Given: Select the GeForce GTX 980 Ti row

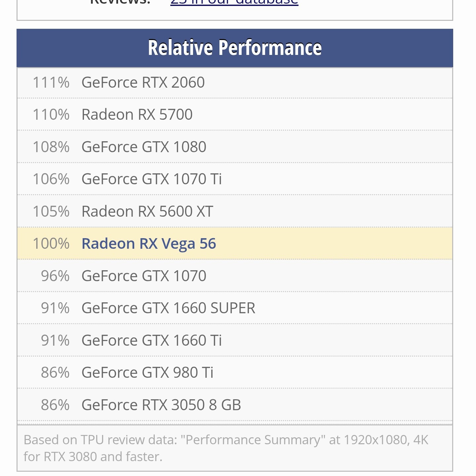Looking at the screenshot, I should [x=235, y=372].
